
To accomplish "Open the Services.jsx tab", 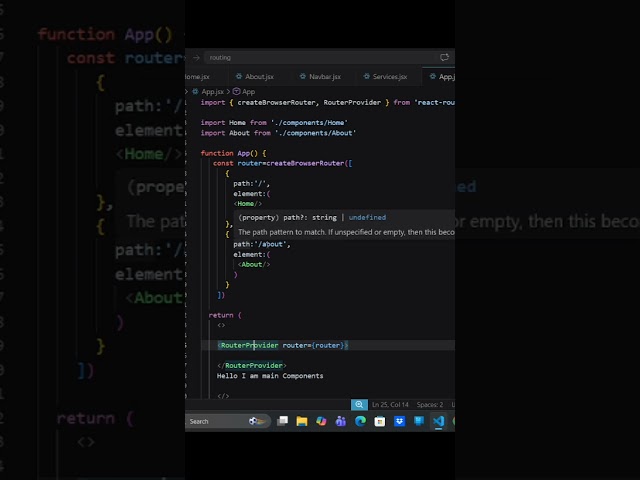I will coord(385,77).
